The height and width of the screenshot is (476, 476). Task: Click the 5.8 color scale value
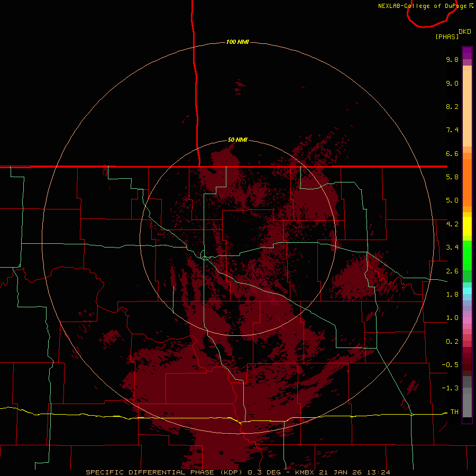click(452, 177)
